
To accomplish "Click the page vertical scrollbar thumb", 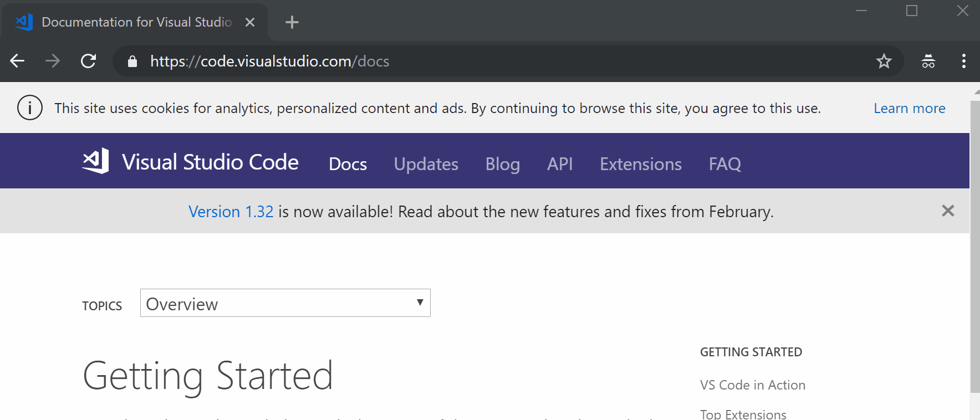I will (x=975, y=247).
